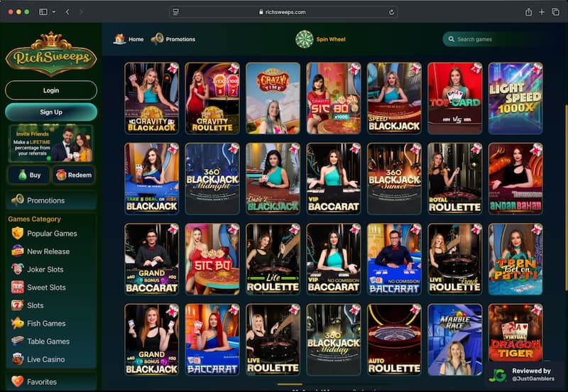This screenshot has height=392, width=568.
Task: Click the RichSweeps crown logo
Action: (x=51, y=53)
